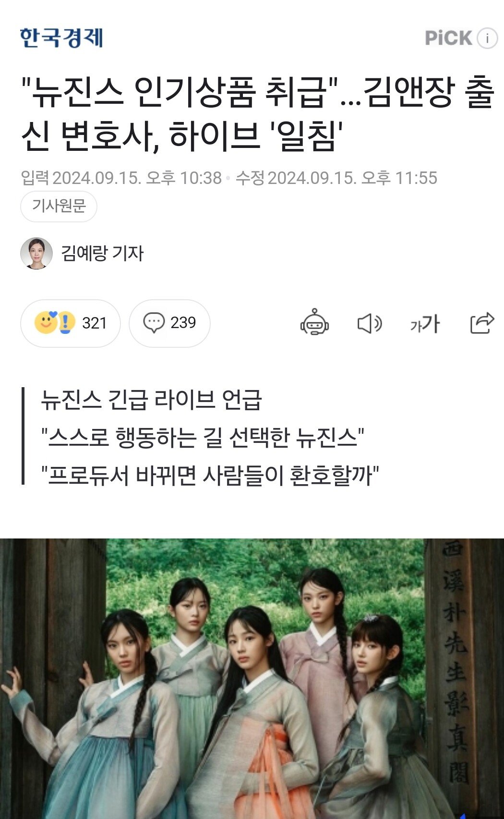Click the 수정 2024.09.15 modified timestamp
The height and width of the screenshot is (819, 504).
click(336, 178)
